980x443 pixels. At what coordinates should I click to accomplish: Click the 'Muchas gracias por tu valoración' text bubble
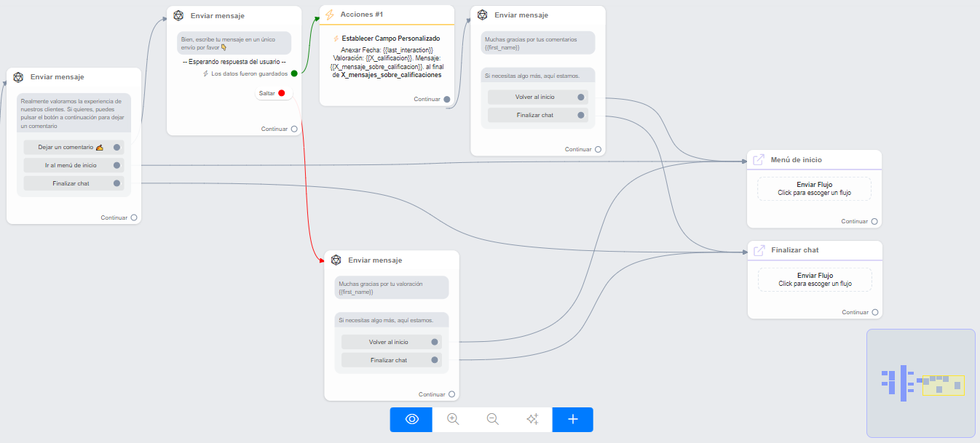coord(391,287)
